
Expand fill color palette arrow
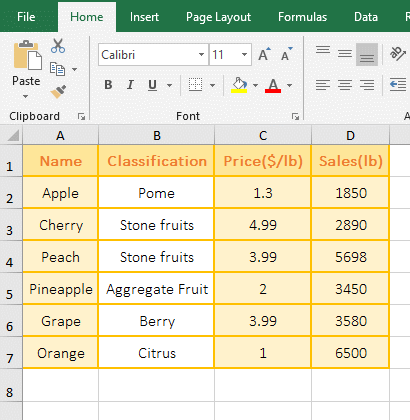pyautogui.click(x=255, y=85)
